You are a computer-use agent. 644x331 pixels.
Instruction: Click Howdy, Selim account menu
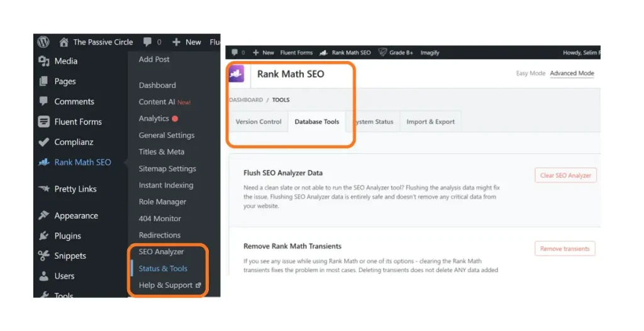(x=582, y=53)
